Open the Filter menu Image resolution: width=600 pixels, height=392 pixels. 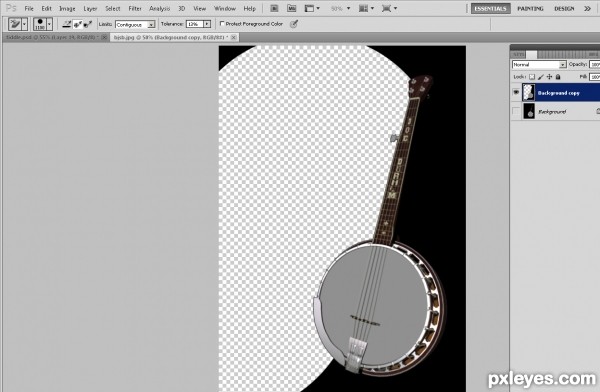135,8
